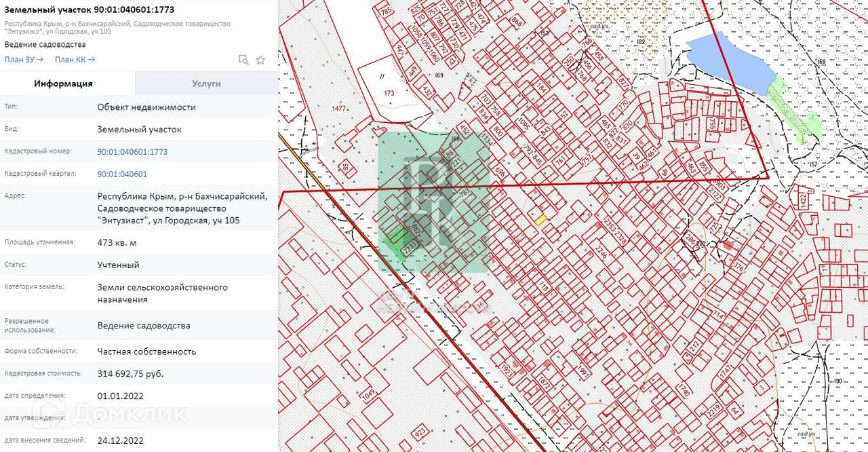Select parcel 923 near the map bottom
The image size is (868, 452).
(420, 431)
